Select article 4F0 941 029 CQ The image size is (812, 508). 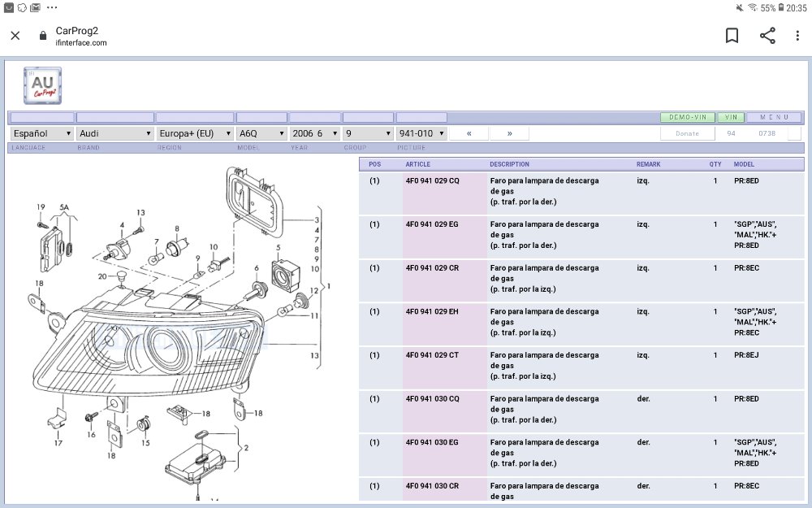(433, 181)
